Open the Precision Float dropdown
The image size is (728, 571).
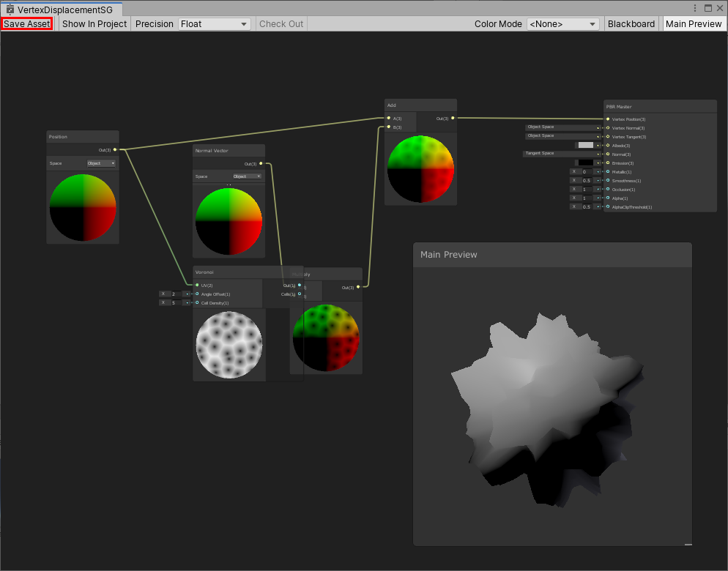click(x=214, y=24)
